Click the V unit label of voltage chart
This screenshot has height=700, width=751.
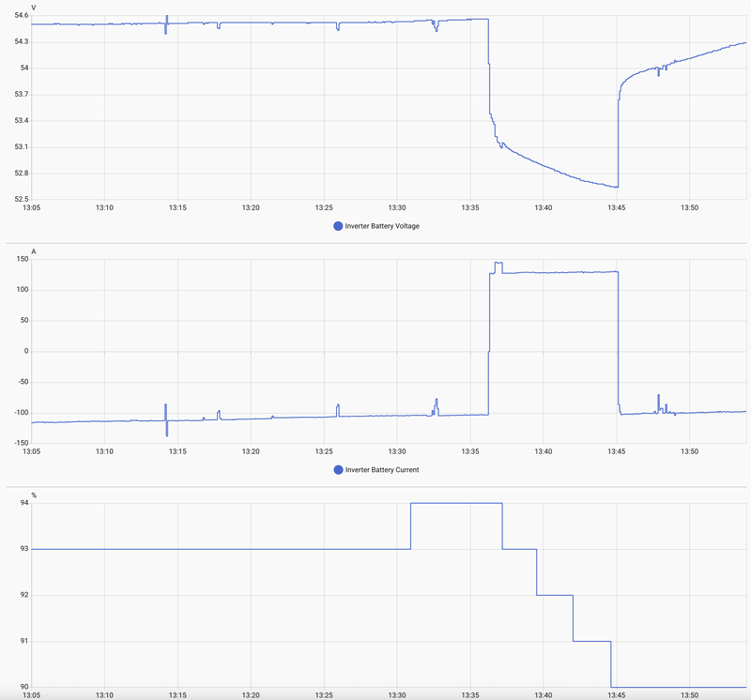click(34, 8)
